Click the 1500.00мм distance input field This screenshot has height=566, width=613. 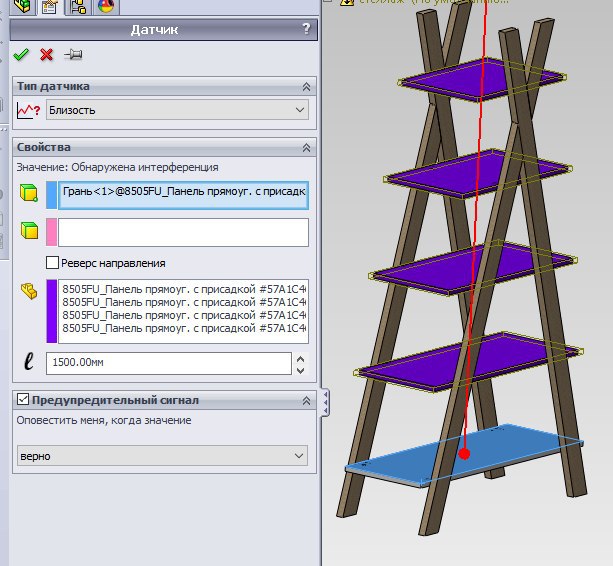click(168, 363)
